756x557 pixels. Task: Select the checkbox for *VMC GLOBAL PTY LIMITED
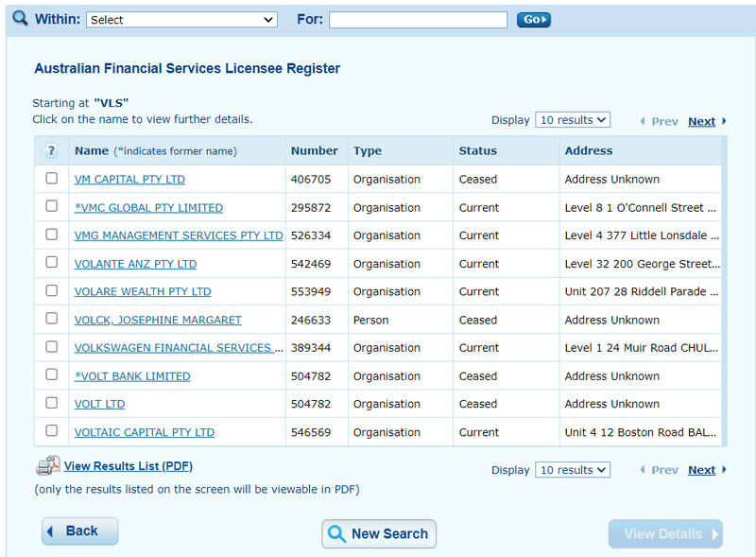52,206
